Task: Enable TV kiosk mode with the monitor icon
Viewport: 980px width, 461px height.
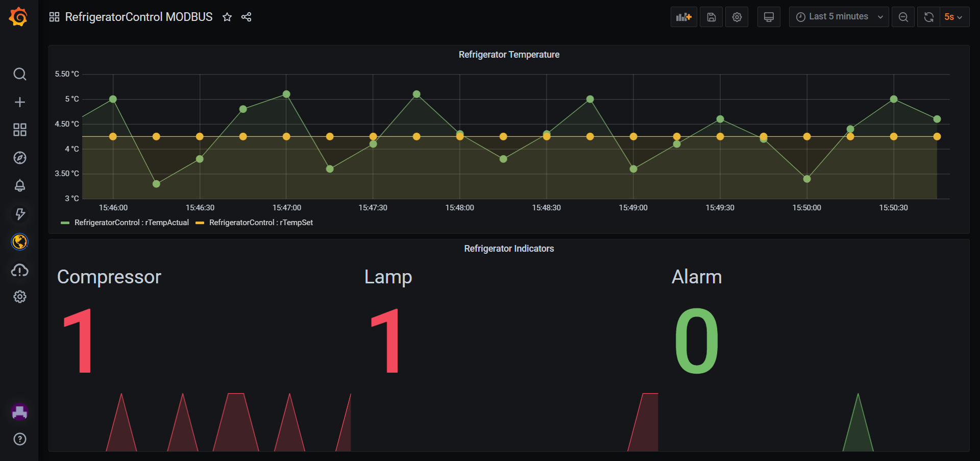Action: point(769,16)
